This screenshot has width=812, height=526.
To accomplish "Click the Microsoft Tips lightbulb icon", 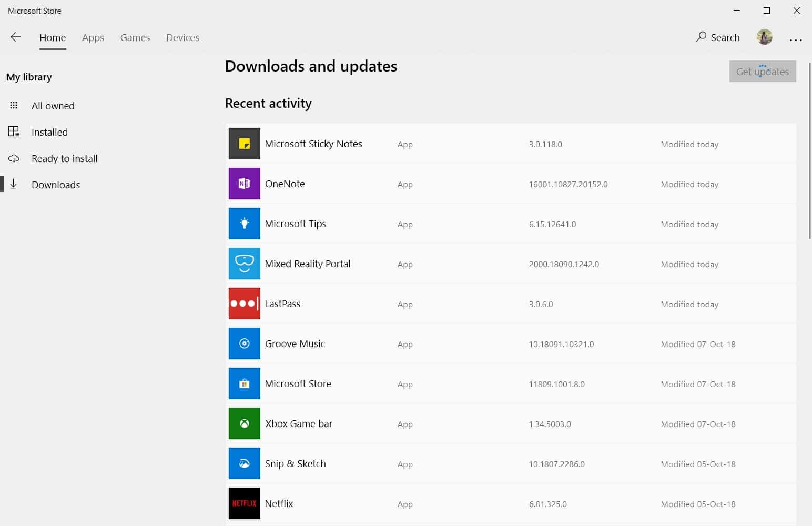I will pos(244,224).
